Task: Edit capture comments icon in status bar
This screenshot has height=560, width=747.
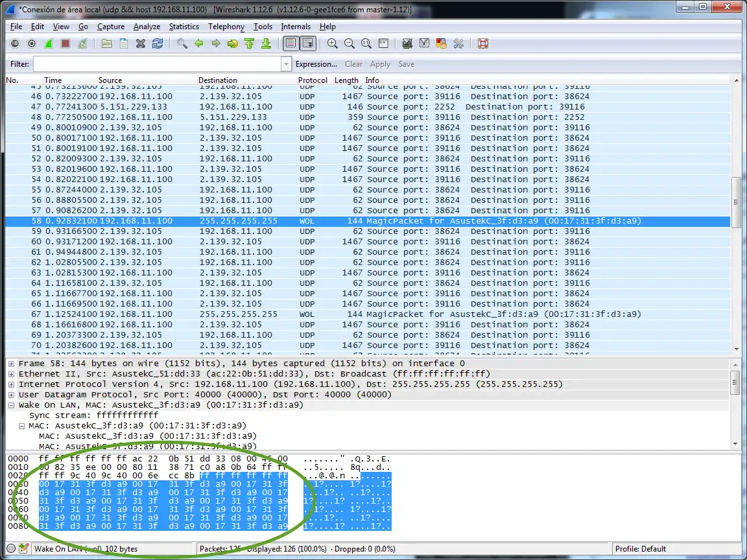Action: (x=24, y=548)
